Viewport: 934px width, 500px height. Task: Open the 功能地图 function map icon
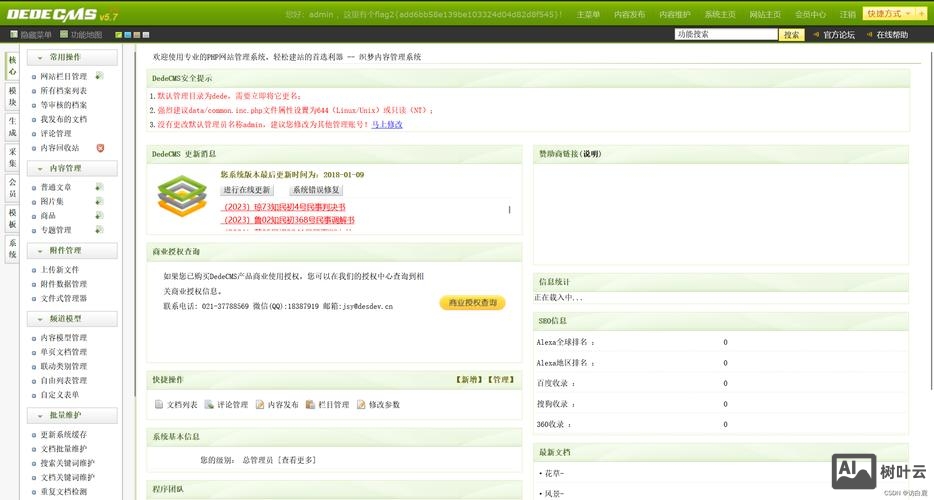pyautogui.click(x=64, y=35)
